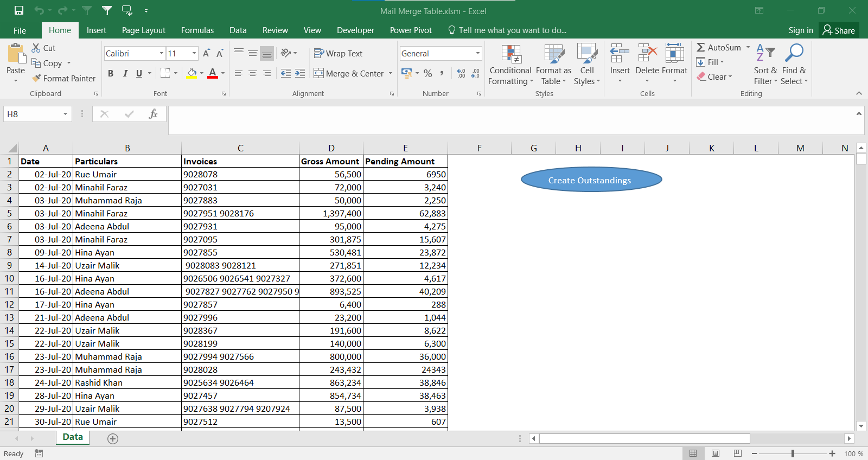This screenshot has height=460, width=868.
Task: Apply the red font color
Action: coord(213,73)
